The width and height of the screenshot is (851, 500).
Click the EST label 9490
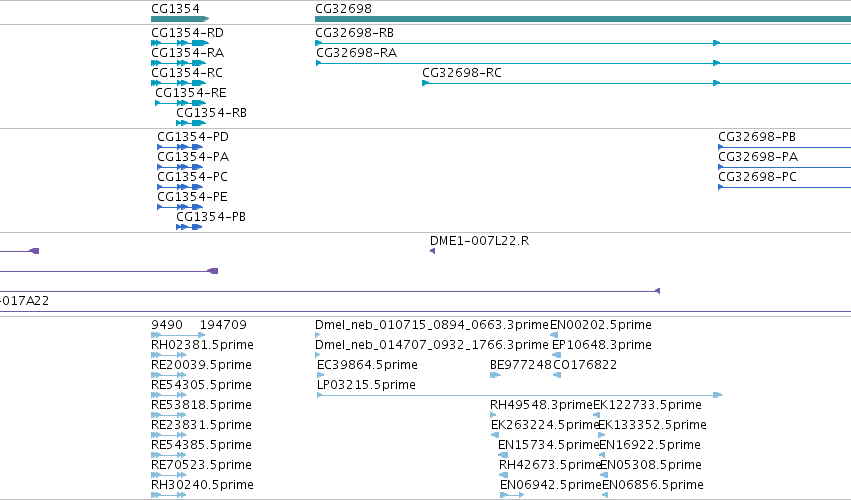pyautogui.click(x=167, y=325)
